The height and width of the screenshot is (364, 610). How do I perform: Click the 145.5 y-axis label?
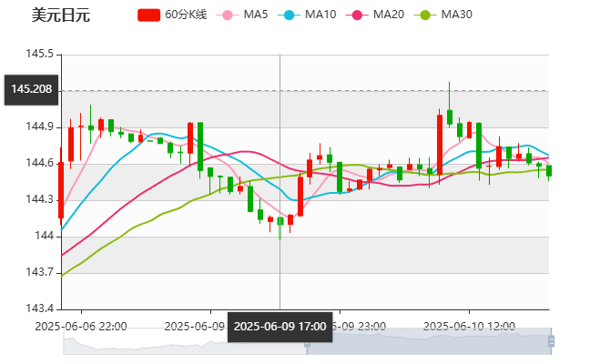point(40,54)
